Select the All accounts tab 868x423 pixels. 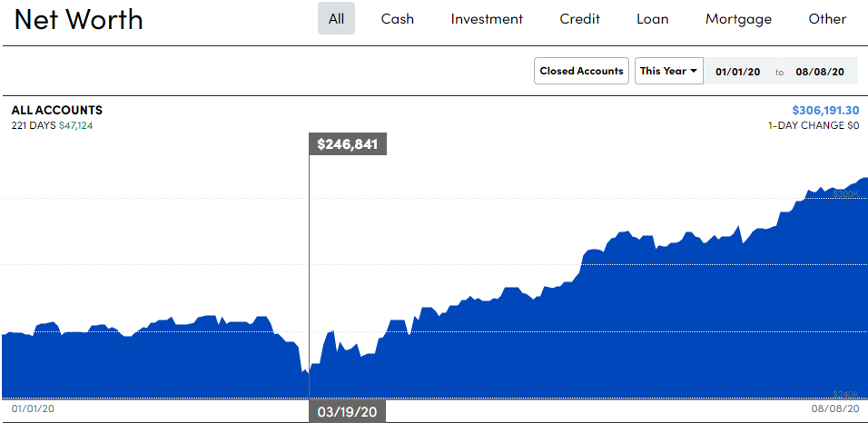[336, 19]
